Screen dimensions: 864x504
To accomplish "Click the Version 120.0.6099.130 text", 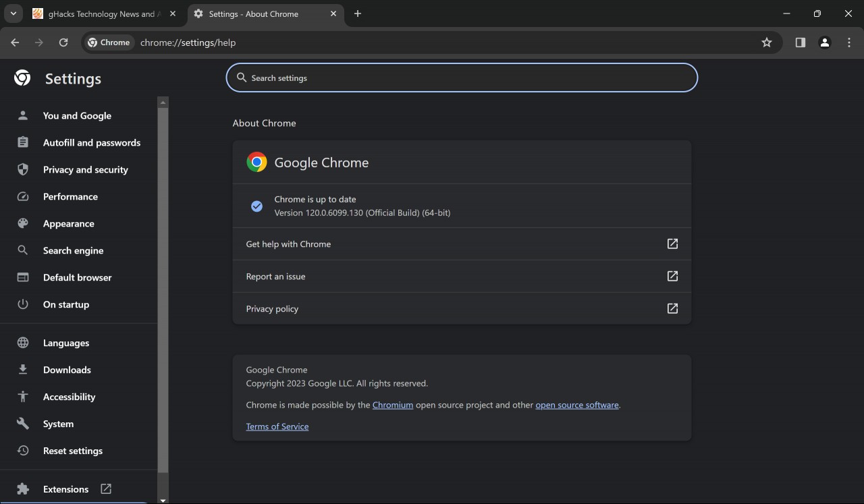I will [362, 213].
